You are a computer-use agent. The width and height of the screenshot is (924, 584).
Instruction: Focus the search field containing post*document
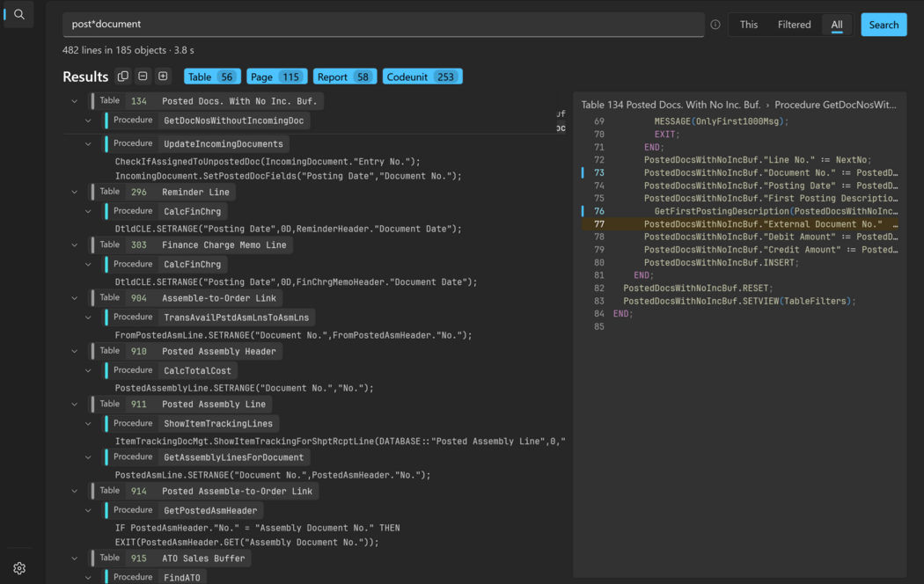click(383, 24)
